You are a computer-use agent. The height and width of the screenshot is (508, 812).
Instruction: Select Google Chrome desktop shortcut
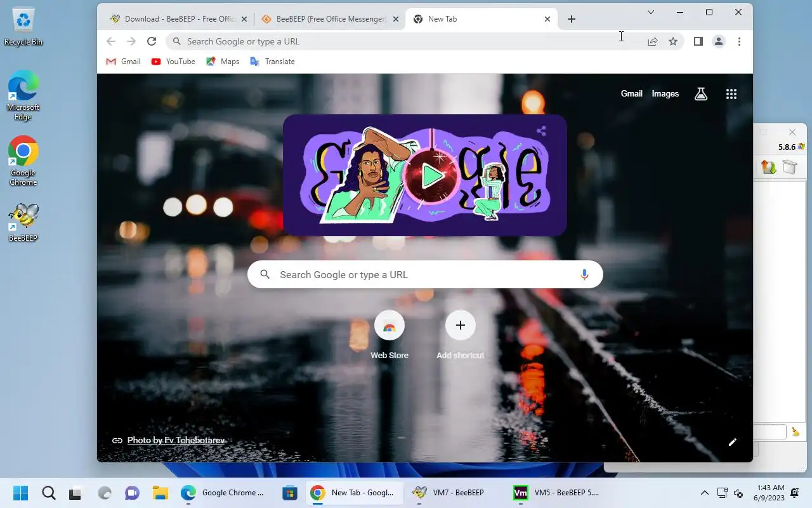pyautogui.click(x=23, y=161)
